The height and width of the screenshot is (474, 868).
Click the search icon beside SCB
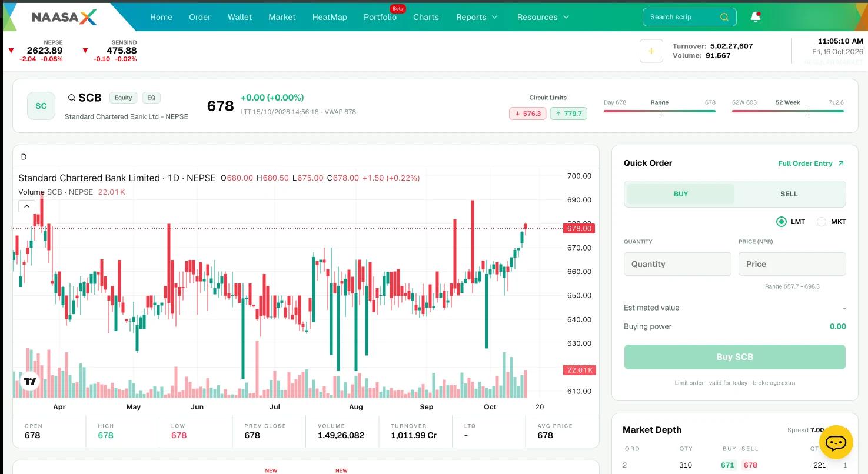tap(72, 98)
